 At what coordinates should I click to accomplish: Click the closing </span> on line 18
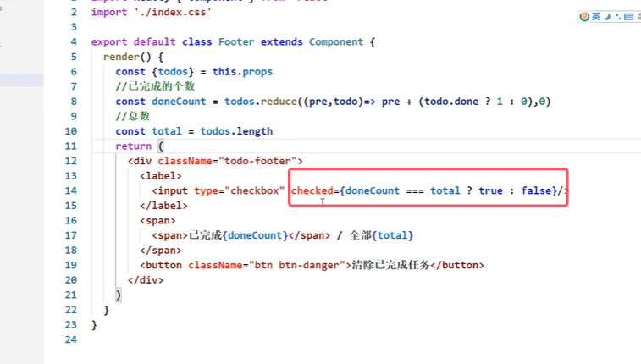click(161, 251)
